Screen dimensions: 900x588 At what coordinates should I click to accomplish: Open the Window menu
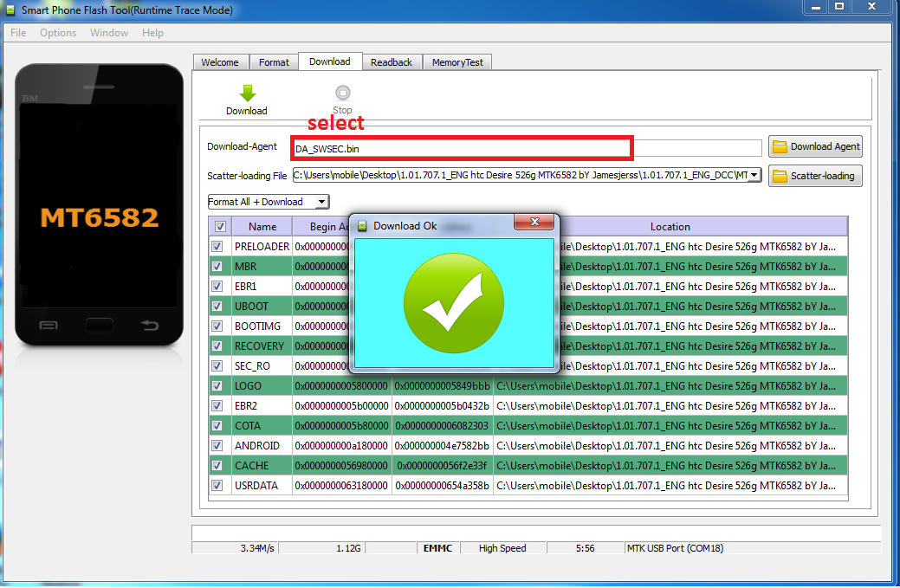[109, 33]
